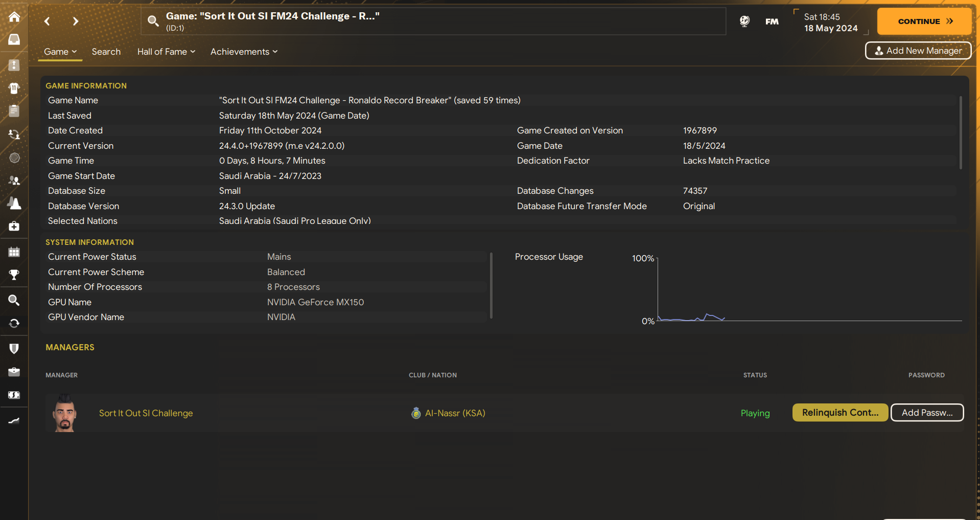
Task: Click the System Information list scrollbar
Action: 491,285
